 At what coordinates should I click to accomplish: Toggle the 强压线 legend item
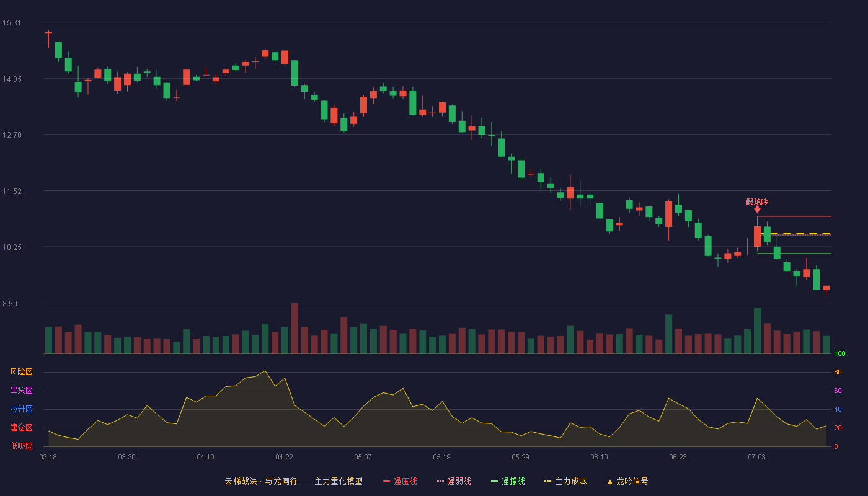[400, 481]
